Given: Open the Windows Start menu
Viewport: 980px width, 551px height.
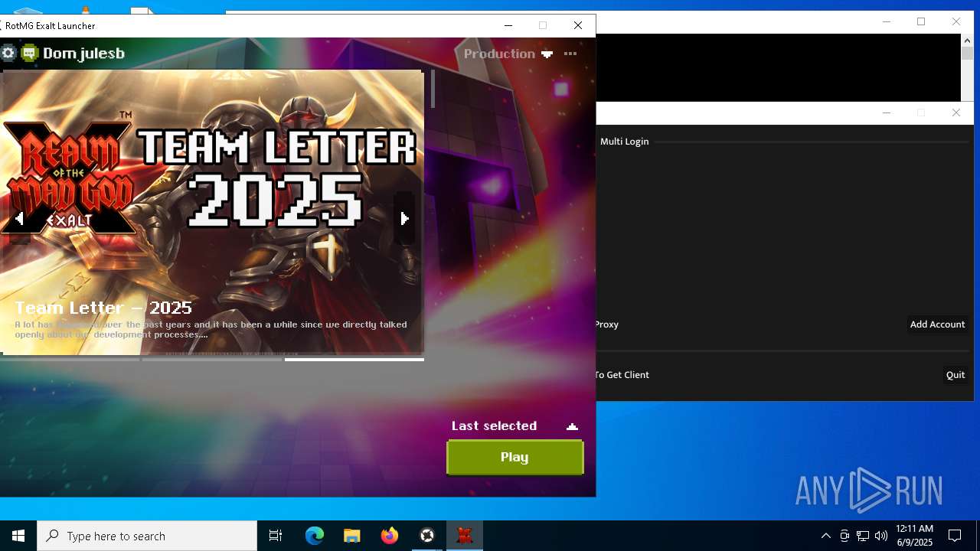Looking at the screenshot, I should tap(18, 536).
